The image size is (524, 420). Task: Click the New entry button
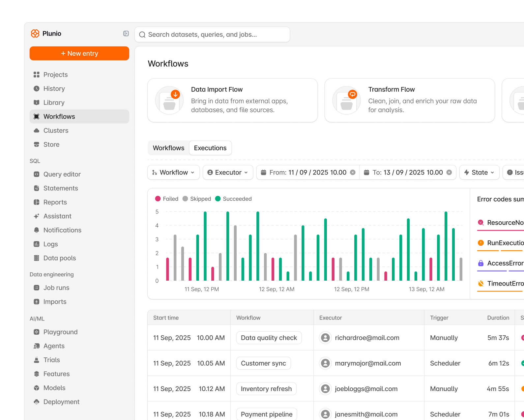click(79, 53)
